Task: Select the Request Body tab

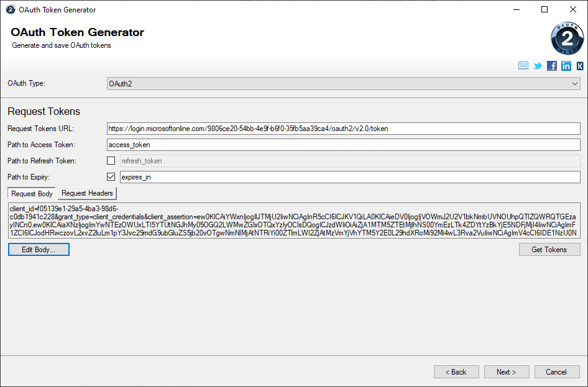Action: (31, 193)
